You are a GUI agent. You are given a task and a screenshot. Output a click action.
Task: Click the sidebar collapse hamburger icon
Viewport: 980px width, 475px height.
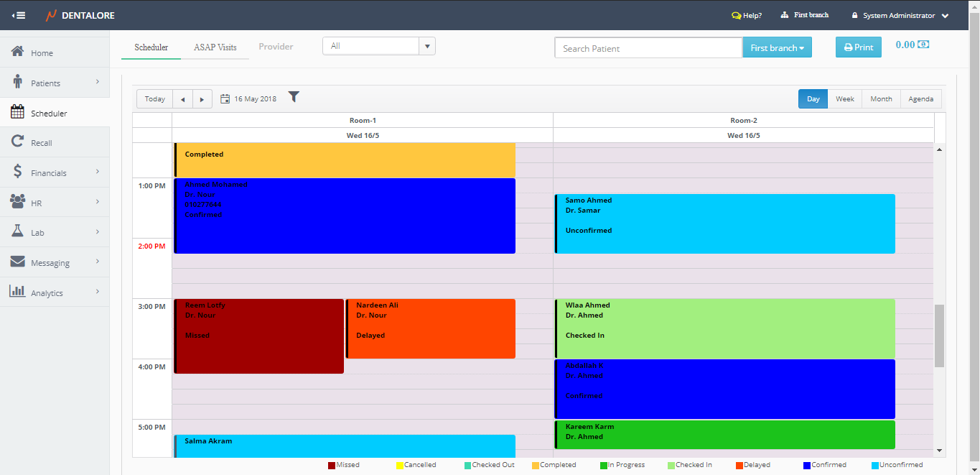[19, 15]
